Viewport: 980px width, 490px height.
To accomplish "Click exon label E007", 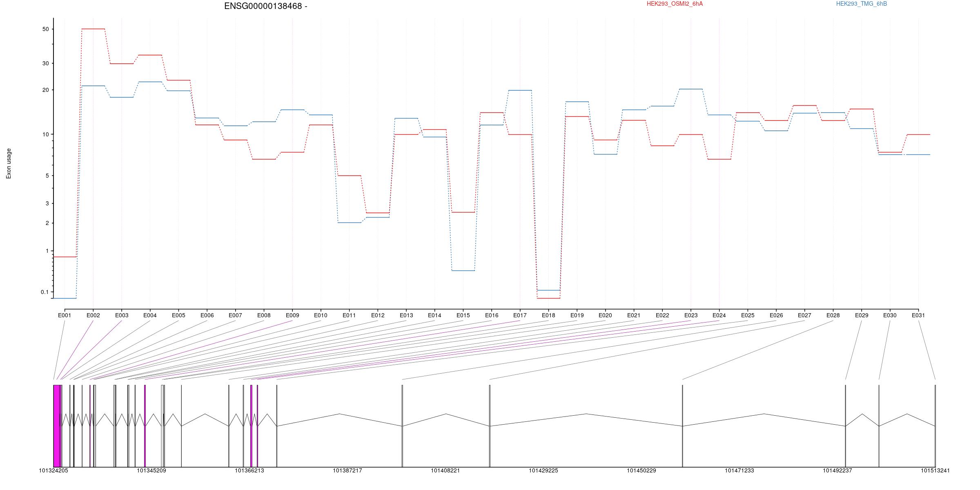I will [x=235, y=315].
